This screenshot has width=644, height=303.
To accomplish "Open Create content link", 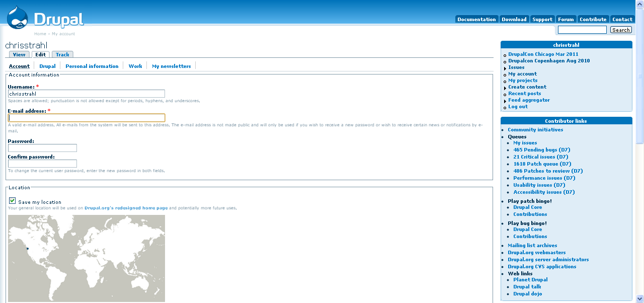I will coord(527,87).
